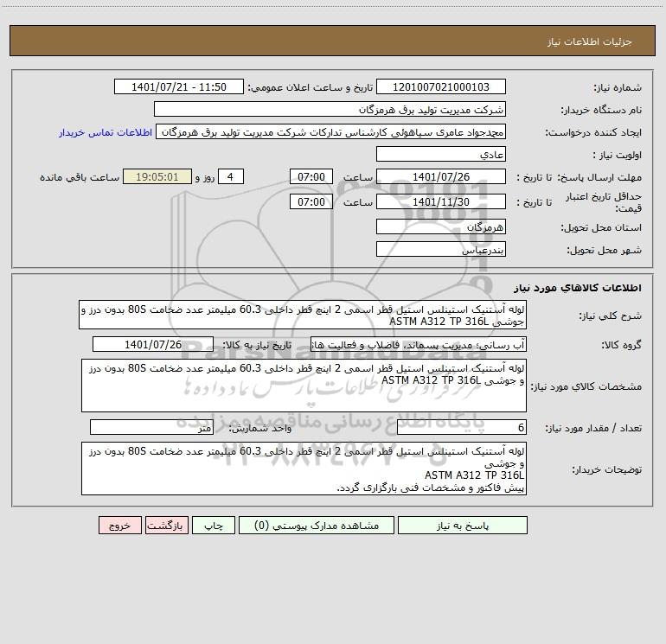This screenshot has width=666, height=644.
Task: Click label 'گروه کالا:'
Action: click(621, 345)
